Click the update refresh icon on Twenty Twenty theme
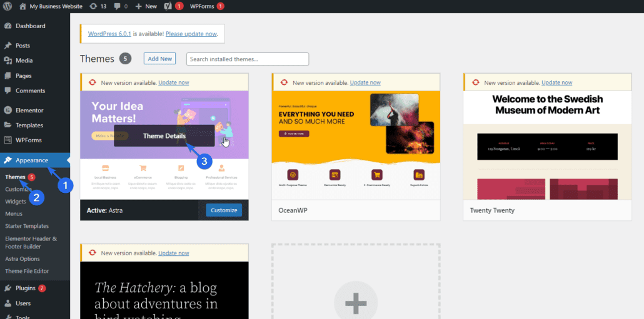The height and width of the screenshot is (319, 644). (x=476, y=82)
